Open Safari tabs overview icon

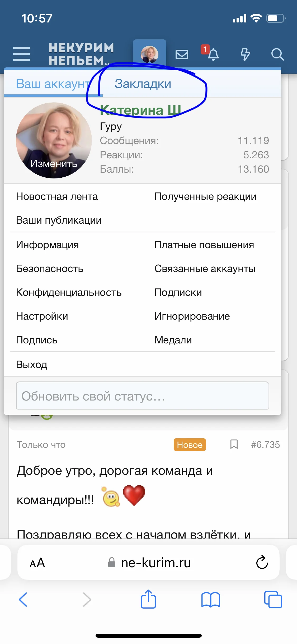tap(273, 599)
